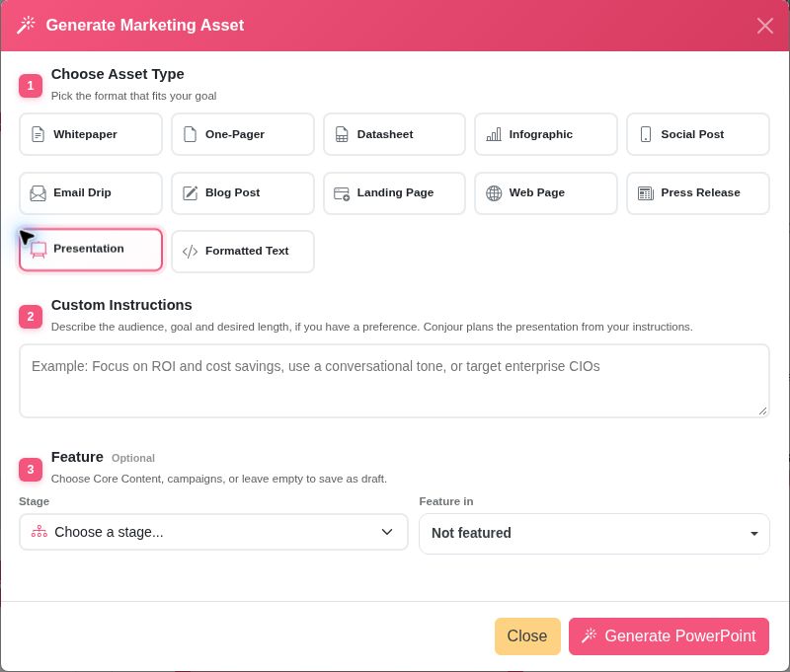Open the Not featured dropdown
This screenshot has width=790, height=672.
pos(594,534)
